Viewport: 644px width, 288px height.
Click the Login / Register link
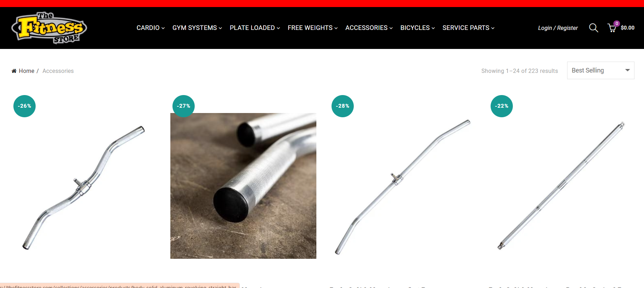(558, 28)
